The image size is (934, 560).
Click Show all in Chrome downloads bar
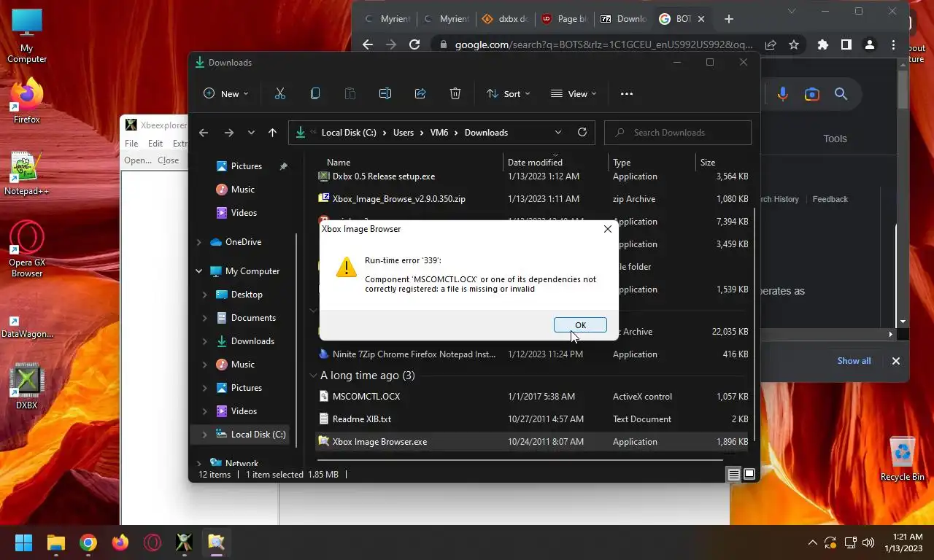pos(854,361)
